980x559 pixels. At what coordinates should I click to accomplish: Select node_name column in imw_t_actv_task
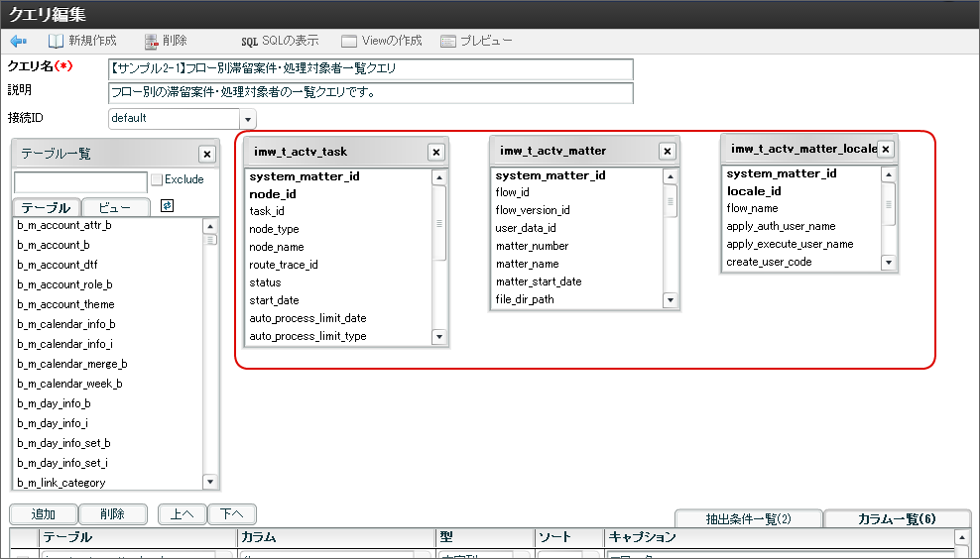pos(277,247)
